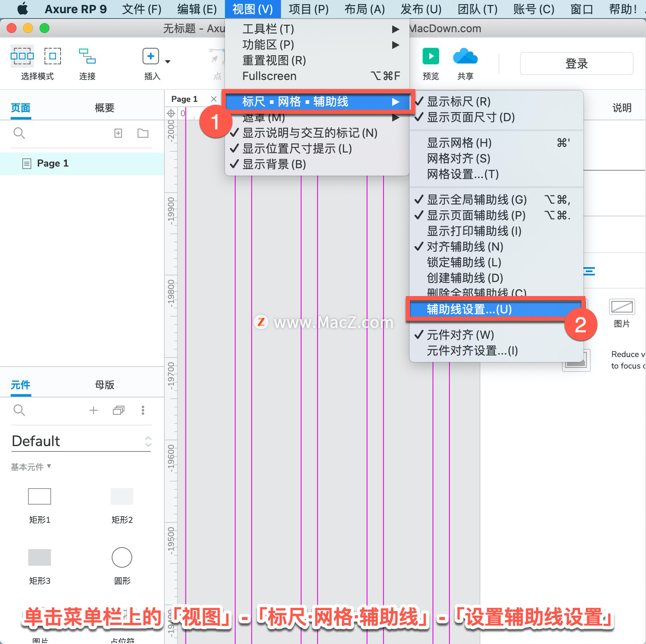The image size is (646, 644).
Task: Toggle 显示全局辅助线 (G)
Action: click(496, 200)
